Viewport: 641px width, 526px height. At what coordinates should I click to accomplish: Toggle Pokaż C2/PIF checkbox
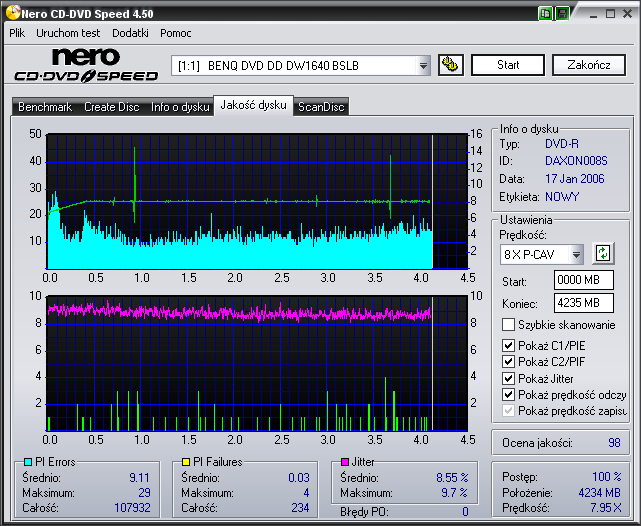pos(508,362)
